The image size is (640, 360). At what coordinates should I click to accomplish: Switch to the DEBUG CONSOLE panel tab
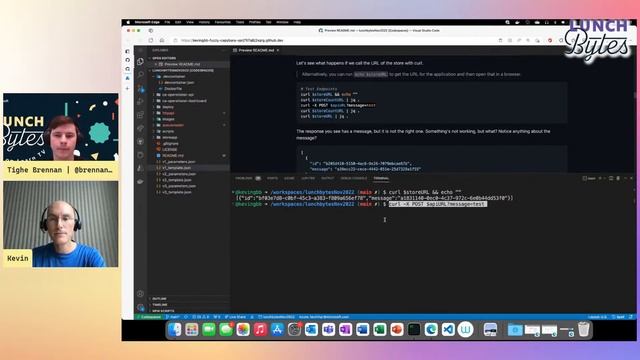353,178
